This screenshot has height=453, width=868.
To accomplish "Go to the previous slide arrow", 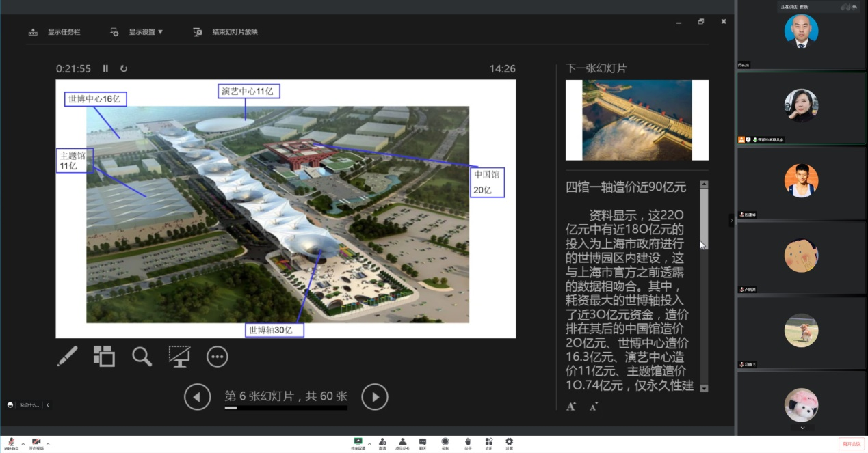I will tap(198, 396).
